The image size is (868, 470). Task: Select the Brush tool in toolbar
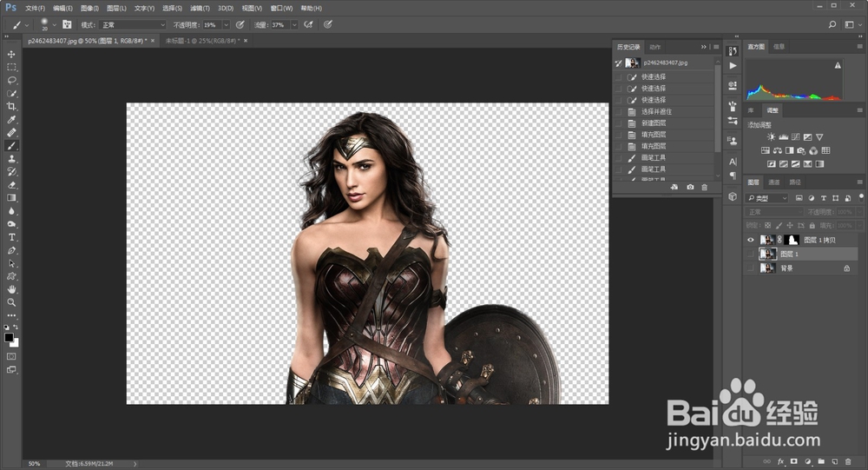11,146
